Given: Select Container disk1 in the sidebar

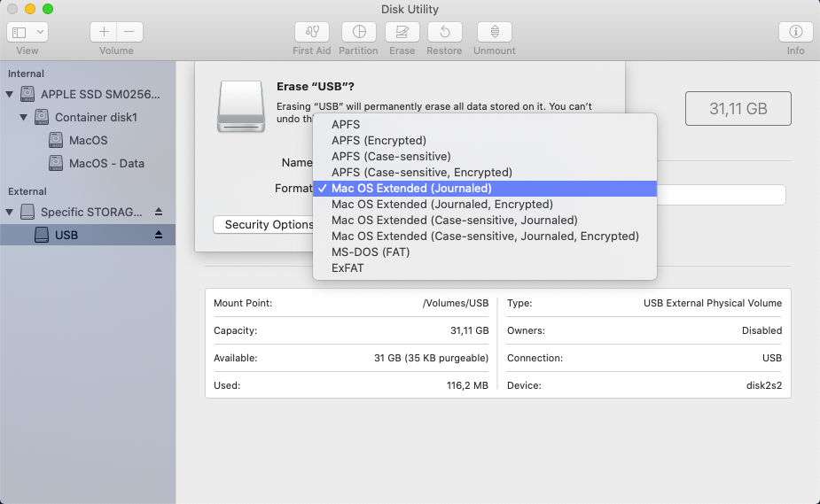Looking at the screenshot, I should tap(88, 118).
